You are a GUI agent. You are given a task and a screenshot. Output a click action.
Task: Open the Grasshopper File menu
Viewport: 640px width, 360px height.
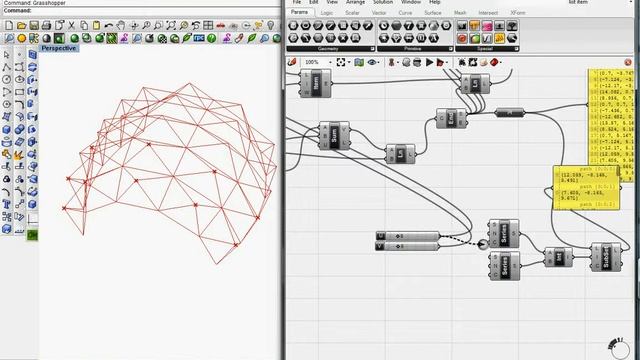point(297,2)
